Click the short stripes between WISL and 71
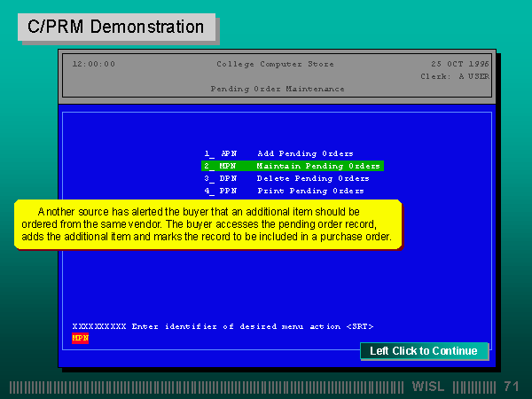 [x=474, y=387]
